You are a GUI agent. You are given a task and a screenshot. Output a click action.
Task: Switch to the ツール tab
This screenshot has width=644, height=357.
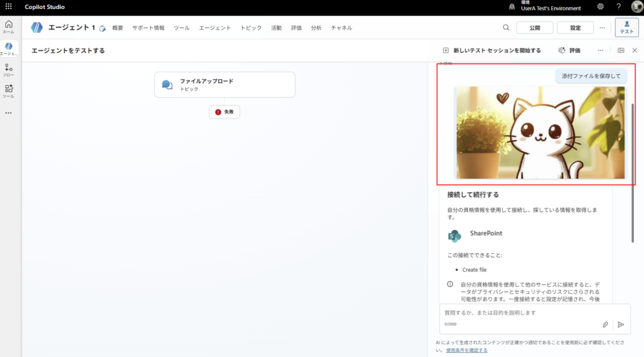click(182, 28)
